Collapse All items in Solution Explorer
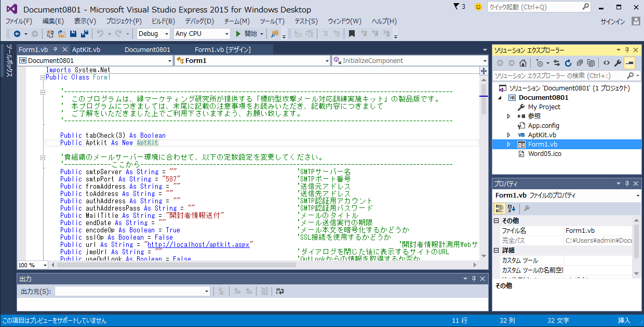 point(580,63)
